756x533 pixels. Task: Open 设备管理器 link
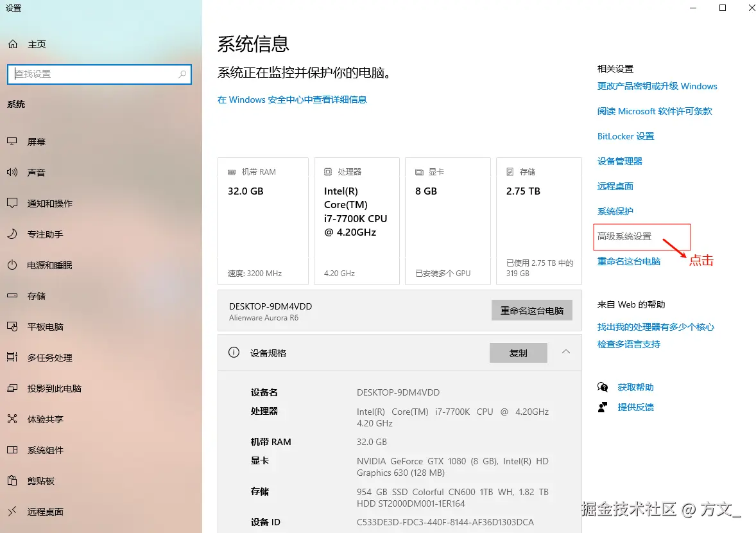coord(620,161)
